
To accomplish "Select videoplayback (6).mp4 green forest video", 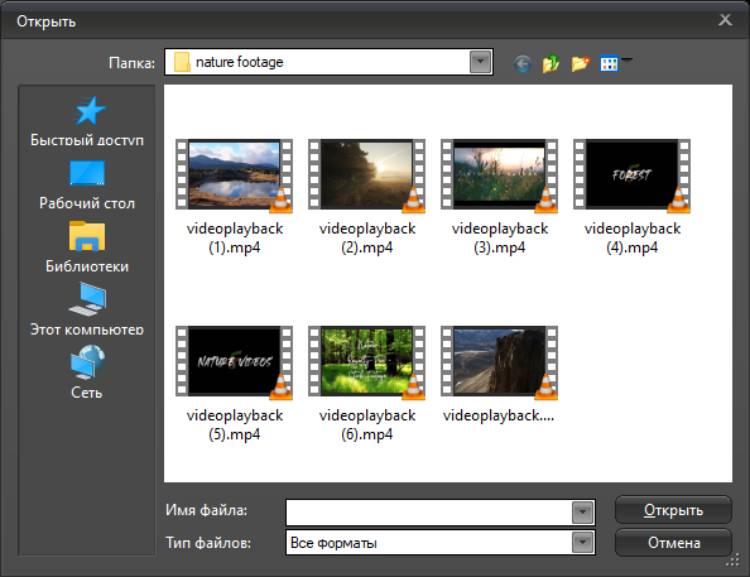I will pos(366,362).
